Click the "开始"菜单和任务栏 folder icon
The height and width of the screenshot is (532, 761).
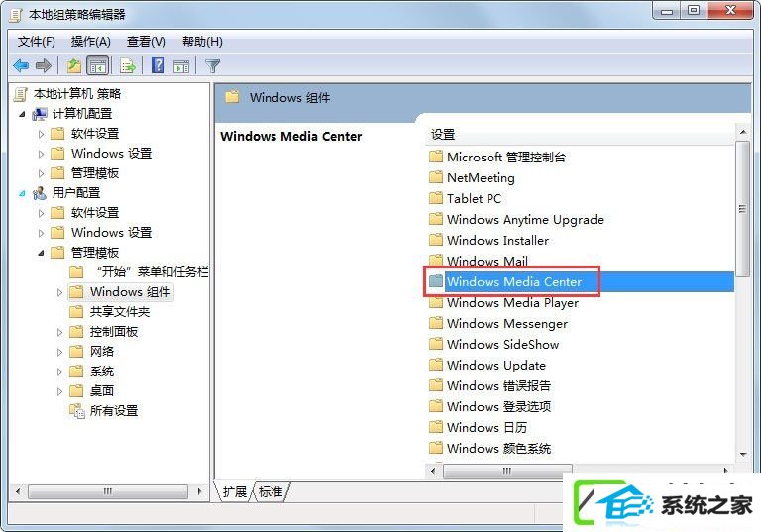pos(76,271)
